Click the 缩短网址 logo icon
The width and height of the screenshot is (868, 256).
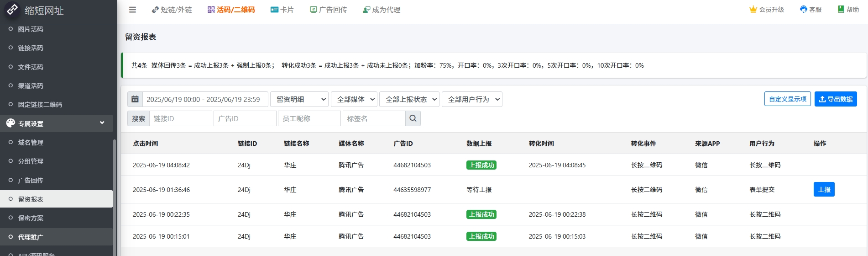coord(12,10)
